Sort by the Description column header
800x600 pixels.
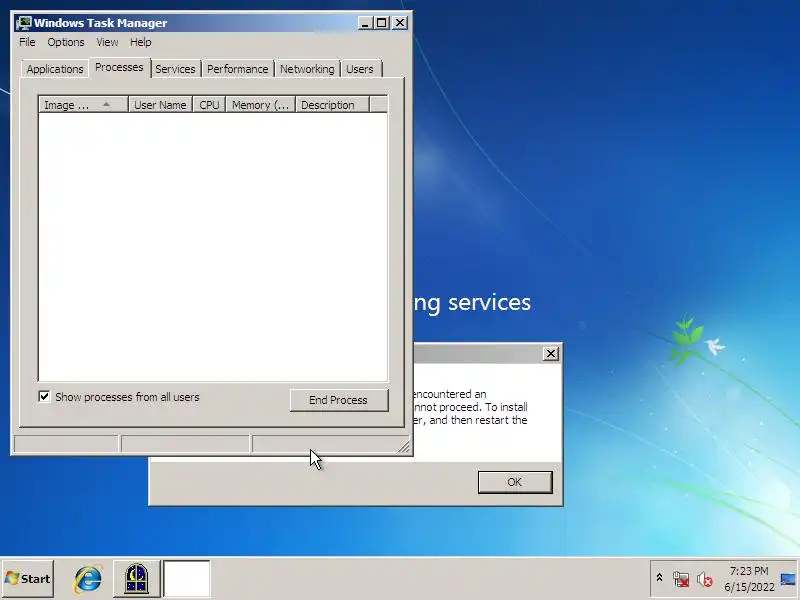point(332,105)
